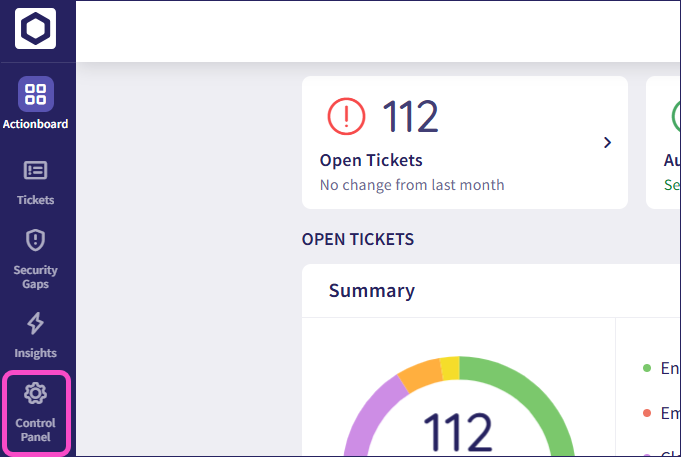Open the Control Panel gear icon
This screenshot has height=457, width=681.
point(36,393)
